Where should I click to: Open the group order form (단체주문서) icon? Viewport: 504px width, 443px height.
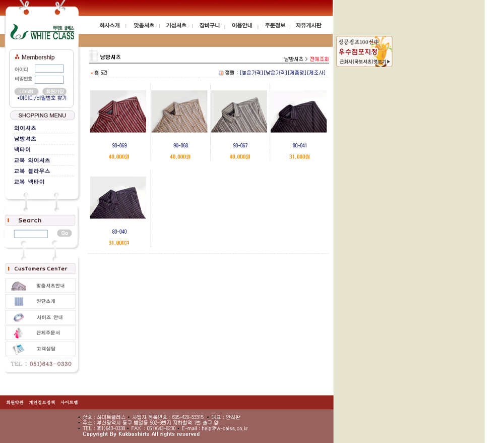click(19, 333)
